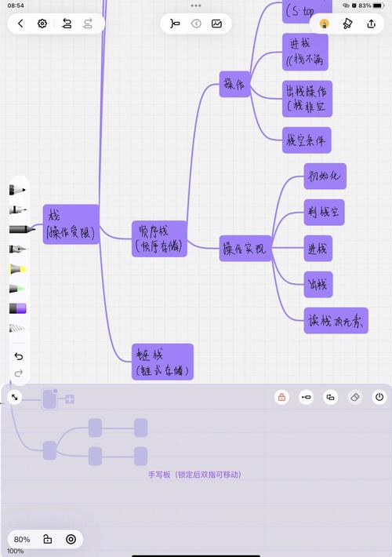The image size is (392, 557).
Task: Tap the orange lock badge icon
Action: tap(324, 24)
